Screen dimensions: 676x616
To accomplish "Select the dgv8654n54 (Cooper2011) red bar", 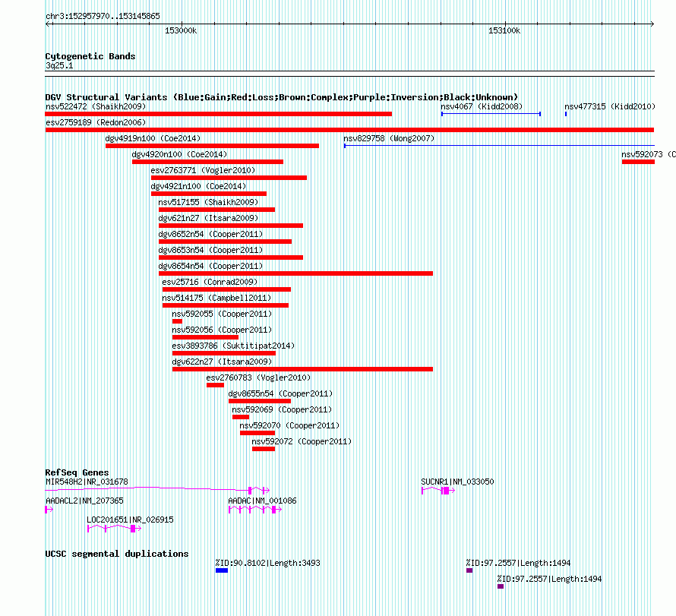I will [295, 273].
